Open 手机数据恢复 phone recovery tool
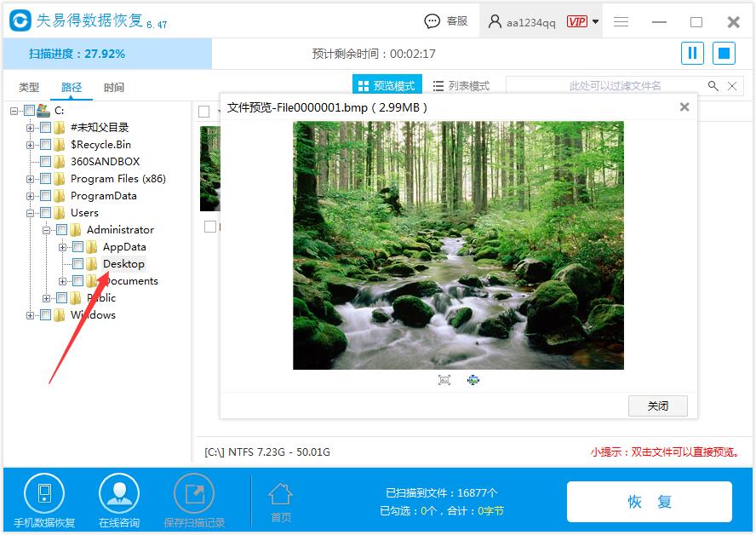 pos(44,492)
